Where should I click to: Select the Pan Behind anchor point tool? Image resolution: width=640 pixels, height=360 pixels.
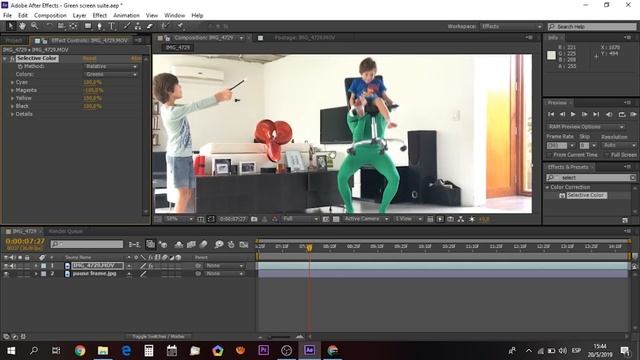pyautogui.click(x=73, y=26)
